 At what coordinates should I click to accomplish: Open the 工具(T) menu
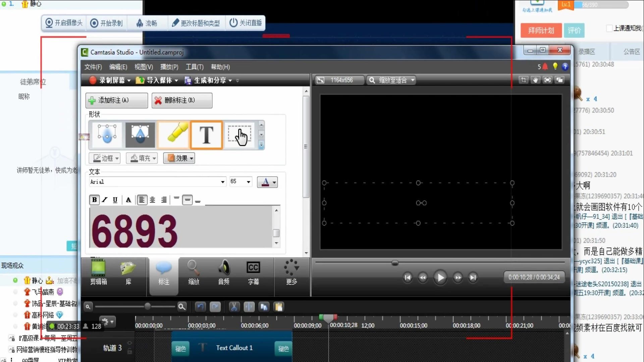[195, 67]
